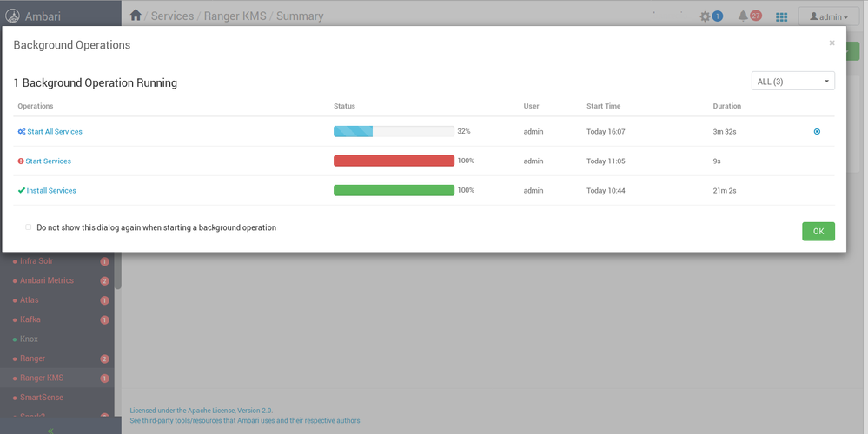Click the Start Time column header
Image resolution: width=868 pixels, height=434 pixels.
(603, 106)
